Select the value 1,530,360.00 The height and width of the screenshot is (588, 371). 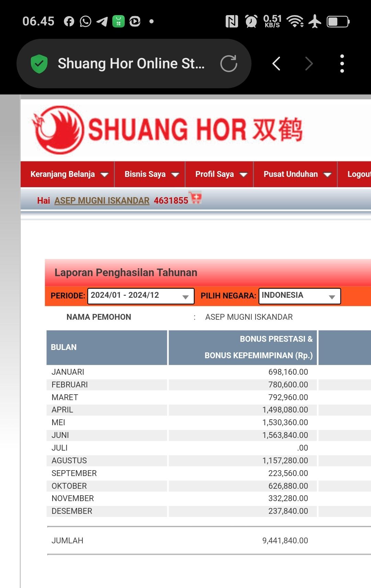[285, 422]
